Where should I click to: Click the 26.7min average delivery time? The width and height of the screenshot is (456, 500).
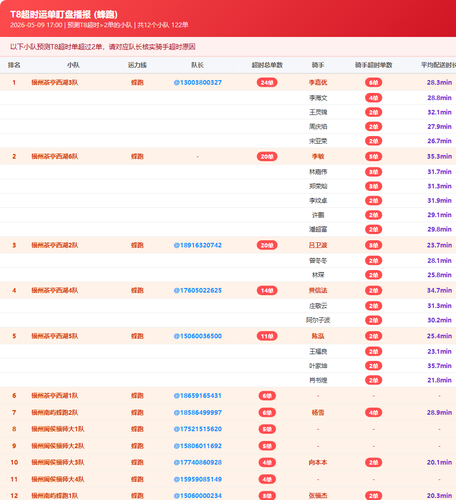tap(439, 141)
